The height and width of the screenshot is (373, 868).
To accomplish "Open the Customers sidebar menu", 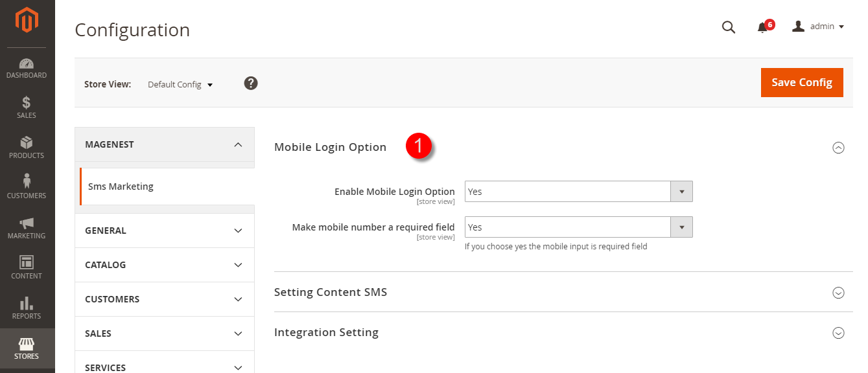I will (27, 188).
